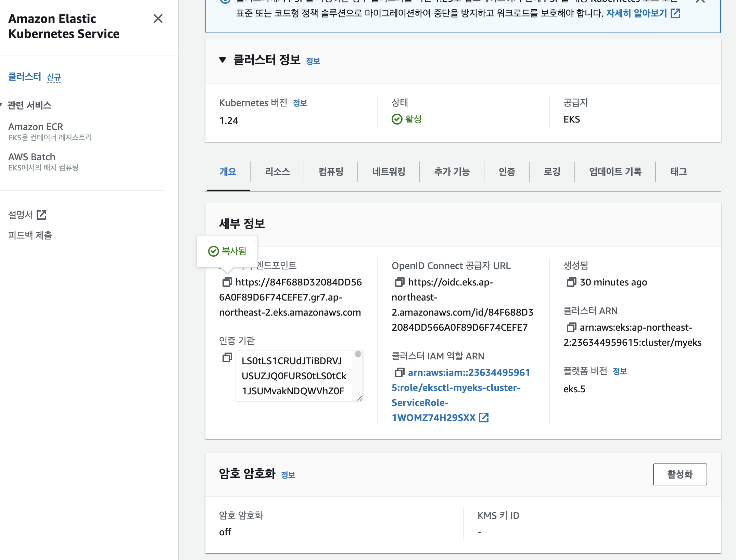Copy the OpenID Connect provider URL

click(399, 282)
